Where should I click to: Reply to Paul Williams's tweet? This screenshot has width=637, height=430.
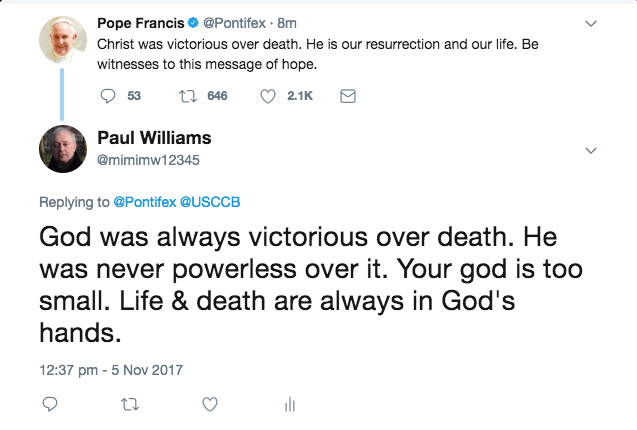[50, 404]
